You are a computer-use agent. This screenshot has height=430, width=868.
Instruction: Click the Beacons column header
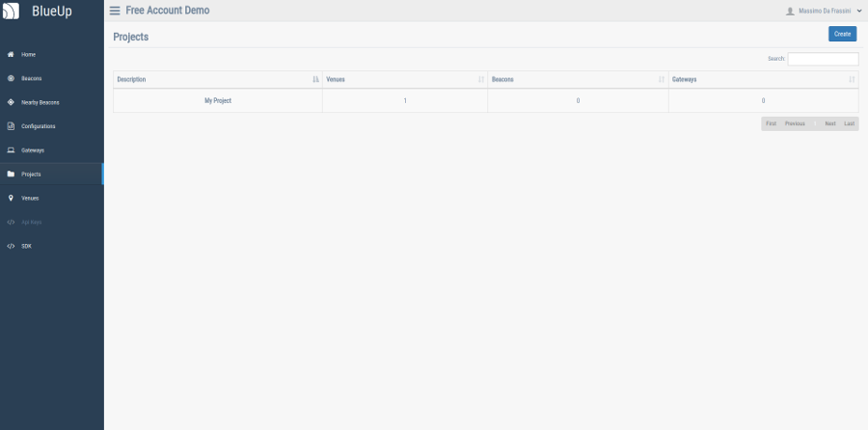pos(578,79)
